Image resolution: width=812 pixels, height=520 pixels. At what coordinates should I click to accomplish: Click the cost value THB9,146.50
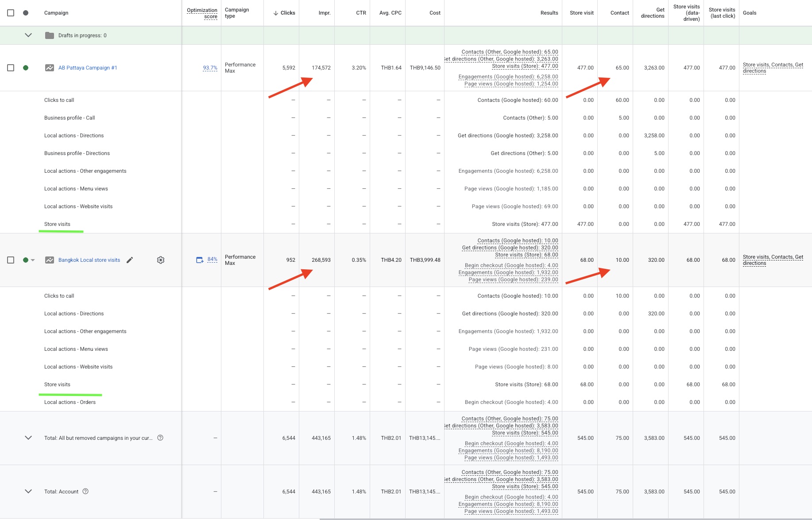pos(425,68)
